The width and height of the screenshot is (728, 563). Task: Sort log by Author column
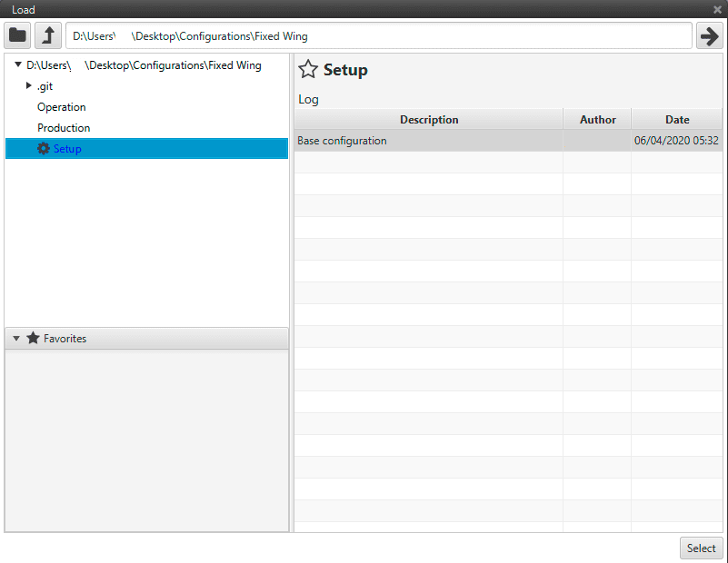597,120
